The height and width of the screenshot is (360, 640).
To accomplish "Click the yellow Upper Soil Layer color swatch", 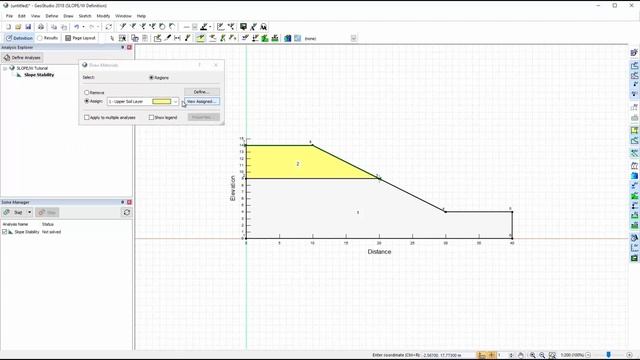I will (x=162, y=102).
